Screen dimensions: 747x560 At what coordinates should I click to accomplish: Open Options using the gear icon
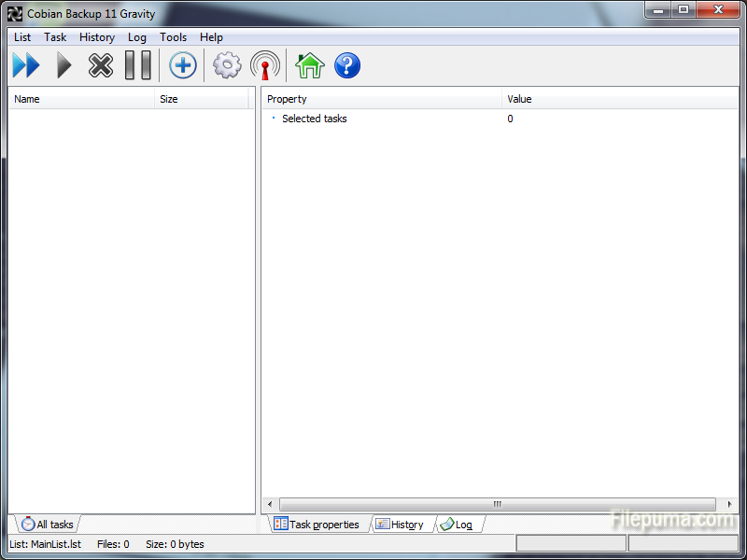pos(227,66)
